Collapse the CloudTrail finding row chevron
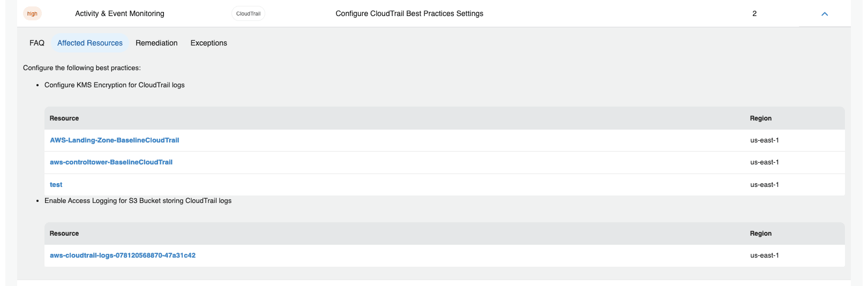Image resolution: width=868 pixels, height=286 pixels. coord(825,14)
